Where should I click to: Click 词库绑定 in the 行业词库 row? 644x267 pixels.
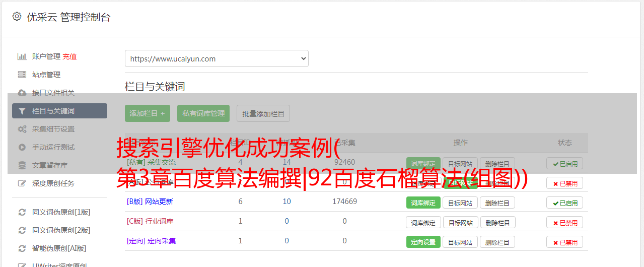coord(423,223)
